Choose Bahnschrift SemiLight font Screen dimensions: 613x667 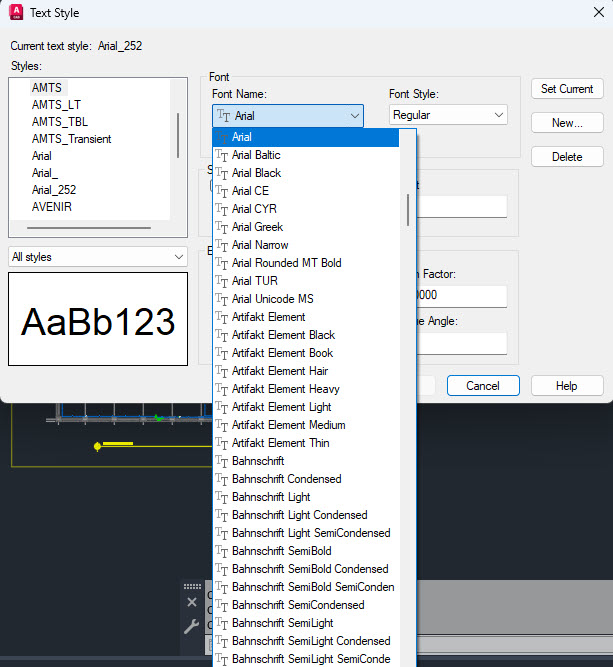pos(306,623)
